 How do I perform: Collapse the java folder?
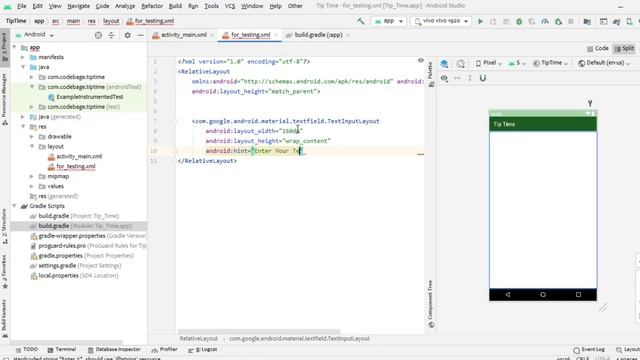click(x=23, y=67)
